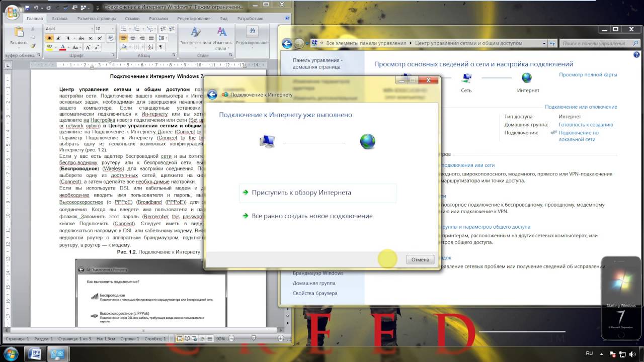Click Increase Indent icon in Word
Viewport: 644px width, 362px height.
[x=172, y=29]
